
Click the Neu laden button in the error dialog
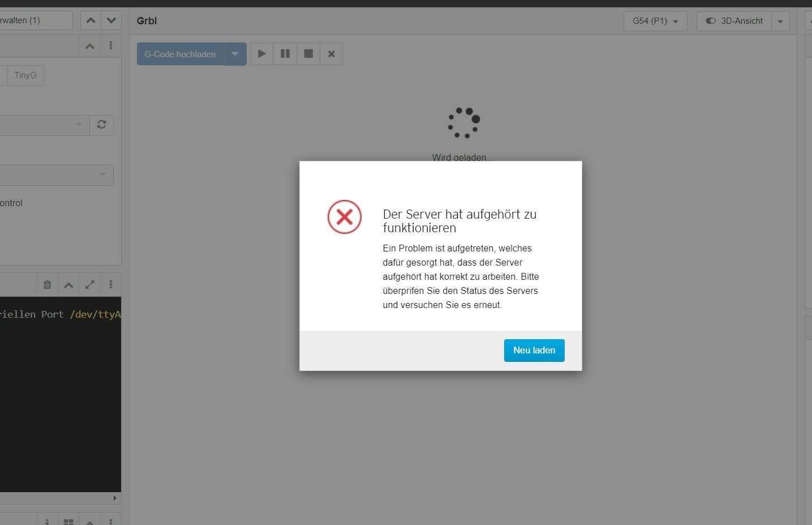(534, 351)
